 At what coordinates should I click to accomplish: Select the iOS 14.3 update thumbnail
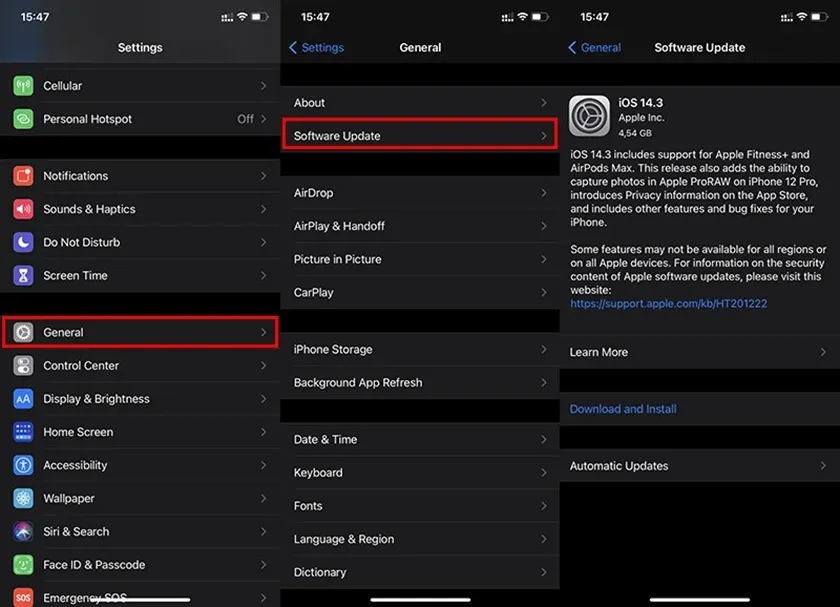pyautogui.click(x=590, y=116)
